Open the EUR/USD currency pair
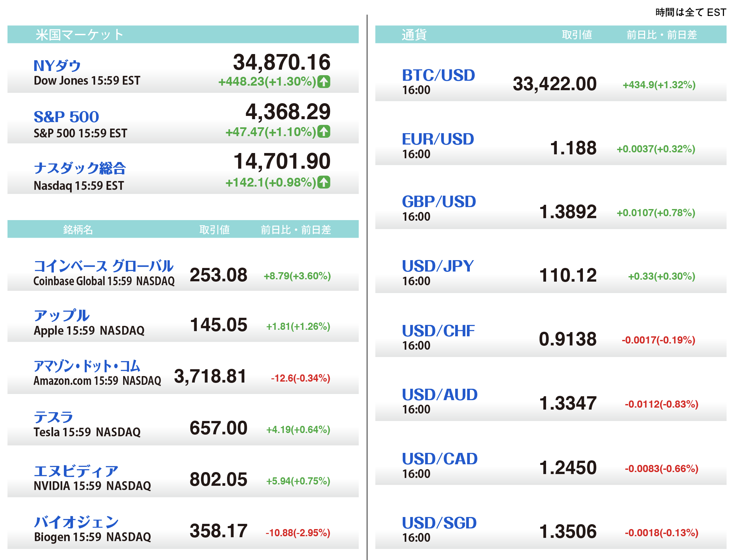737x560 pixels. [x=438, y=139]
